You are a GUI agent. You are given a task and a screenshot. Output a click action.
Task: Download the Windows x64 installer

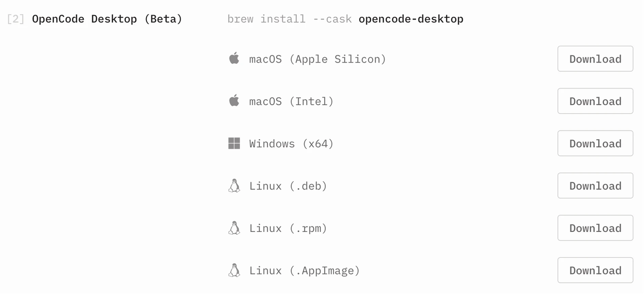(595, 143)
